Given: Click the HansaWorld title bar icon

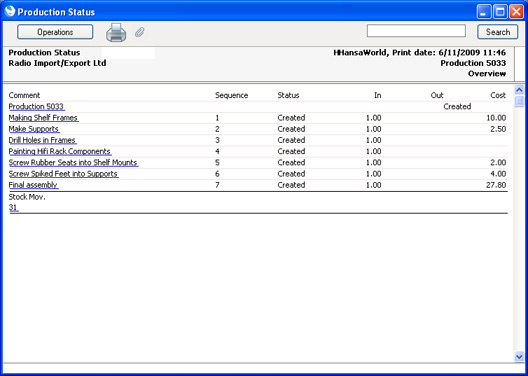Looking at the screenshot, I should click(10, 12).
